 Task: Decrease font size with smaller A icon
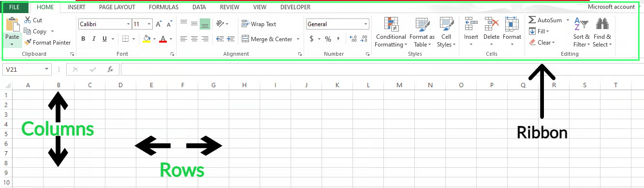point(170,24)
